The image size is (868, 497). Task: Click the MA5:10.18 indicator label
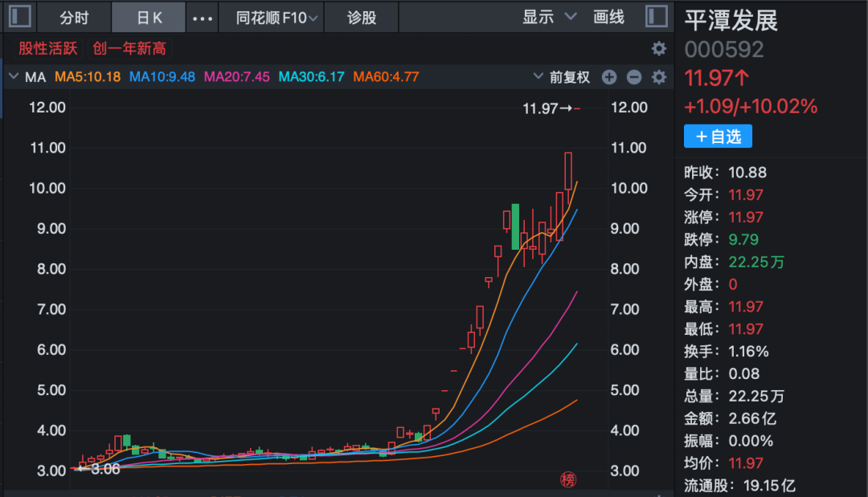coord(88,77)
